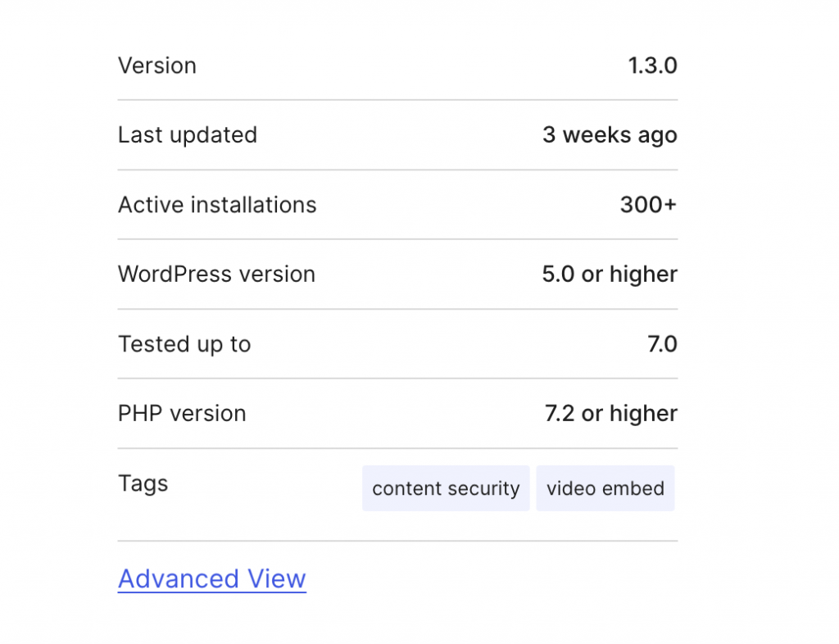
Task: Select the content security tag
Action: click(x=446, y=488)
